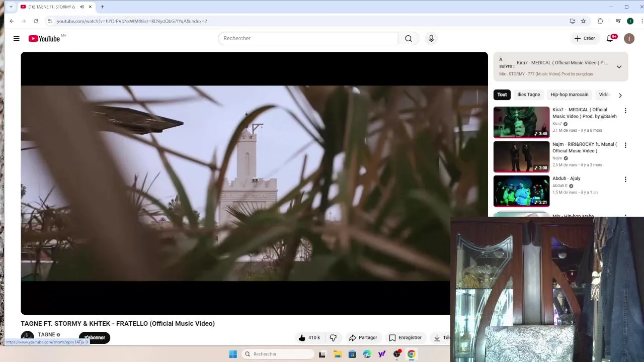The height and width of the screenshot is (362, 644).
Task: Open Yahoo app from the taskbar
Action: [x=382, y=354]
